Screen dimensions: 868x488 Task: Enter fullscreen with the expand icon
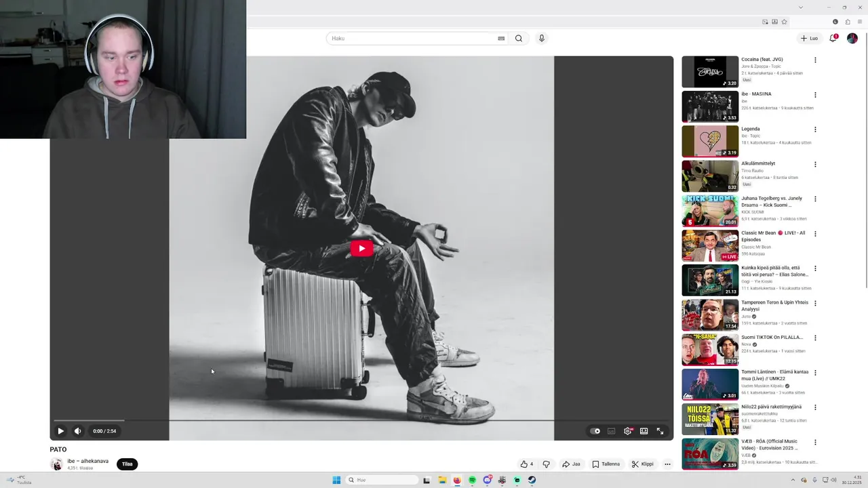(660, 431)
